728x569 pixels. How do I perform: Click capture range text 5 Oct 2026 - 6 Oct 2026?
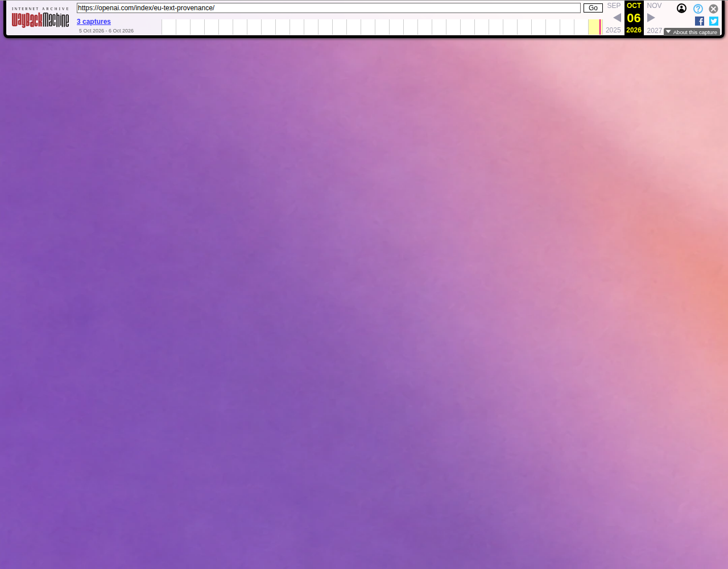pyautogui.click(x=106, y=31)
